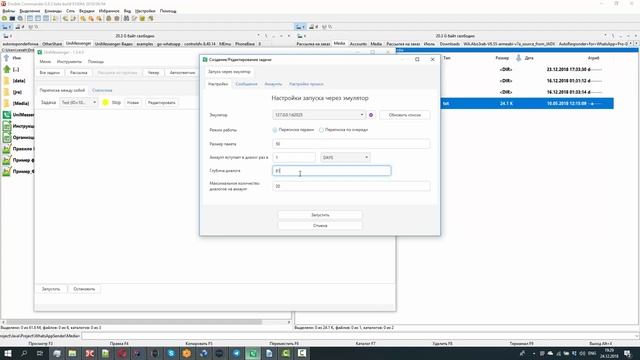
Task: Open the notification center icon in the system tray
Action: click(628, 353)
